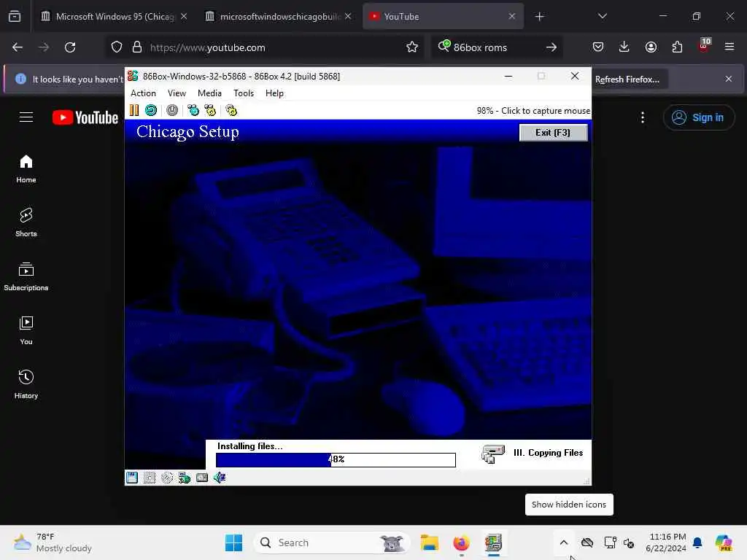Switch to Microsoft Windows 95 (Chicago) tab
This screenshot has width=747, height=560.
[x=115, y=16]
